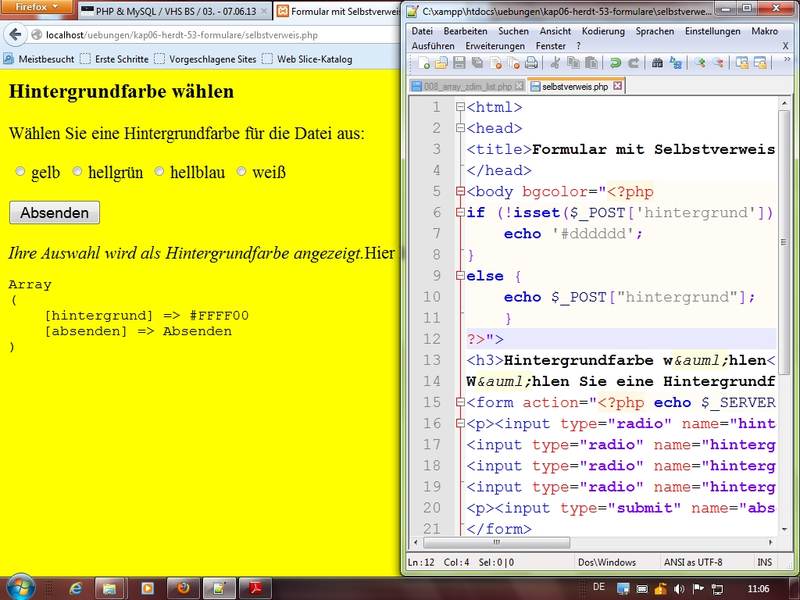Click Firefox back arrow button
This screenshot has width=800, height=600.
pos(16,36)
